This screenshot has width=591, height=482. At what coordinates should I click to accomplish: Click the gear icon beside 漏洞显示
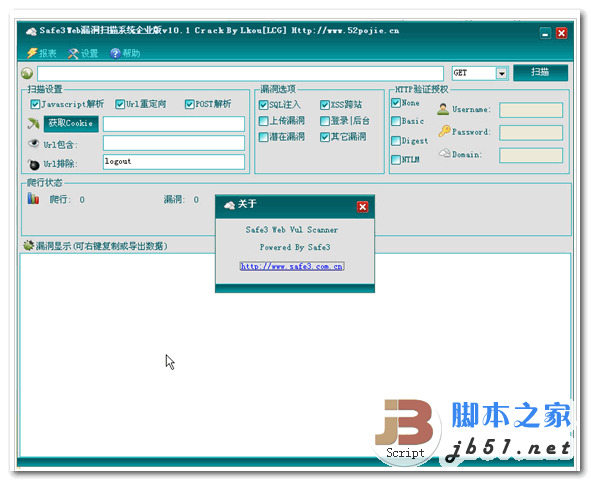[28, 245]
